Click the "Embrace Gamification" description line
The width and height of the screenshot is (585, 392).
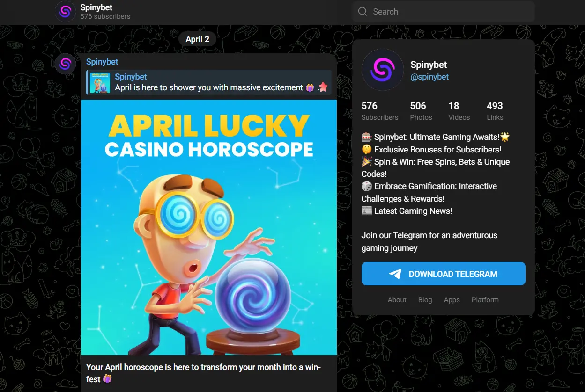tap(429, 192)
